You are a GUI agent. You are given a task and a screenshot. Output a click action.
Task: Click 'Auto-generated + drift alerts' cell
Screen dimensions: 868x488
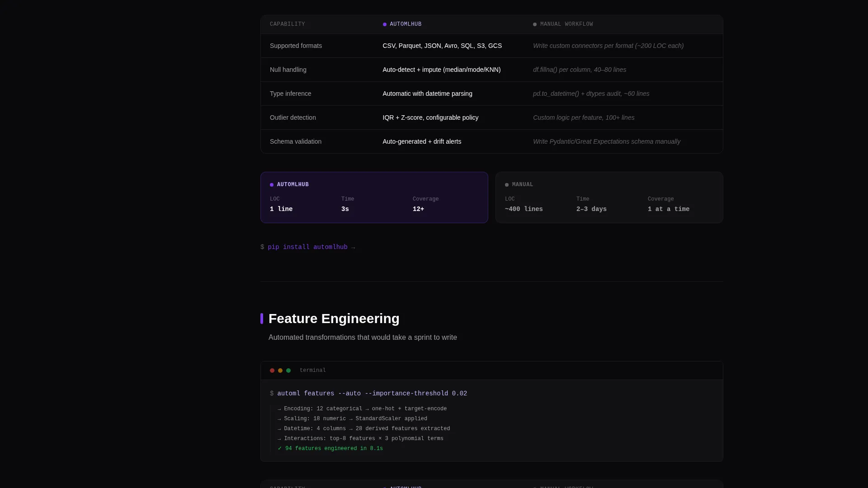pyautogui.click(x=422, y=141)
